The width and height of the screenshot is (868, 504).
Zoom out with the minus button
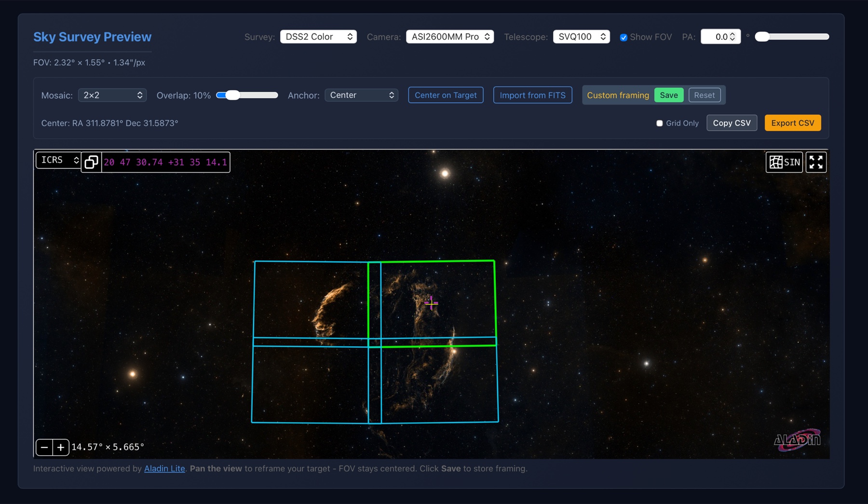[x=44, y=448]
